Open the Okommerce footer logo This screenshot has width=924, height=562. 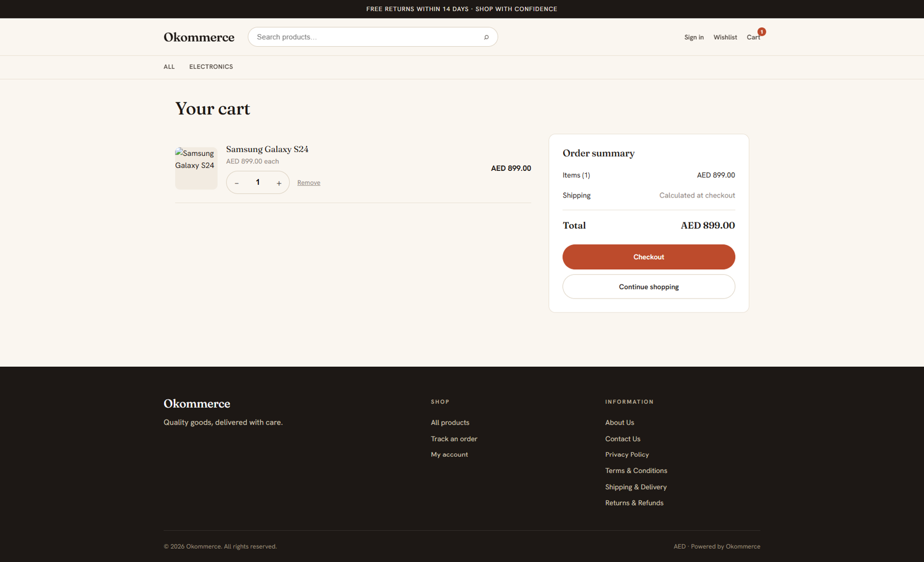click(x=196, y=404)
